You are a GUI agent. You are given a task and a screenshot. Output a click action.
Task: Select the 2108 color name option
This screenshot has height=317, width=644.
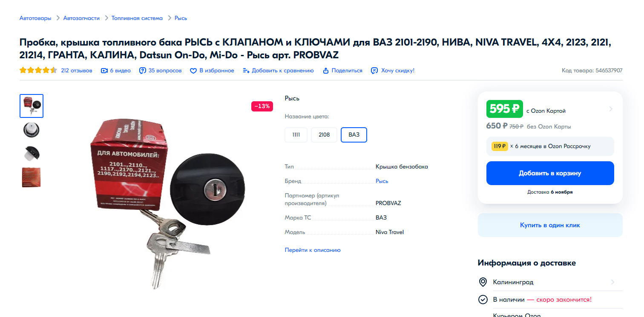point(324,135)
